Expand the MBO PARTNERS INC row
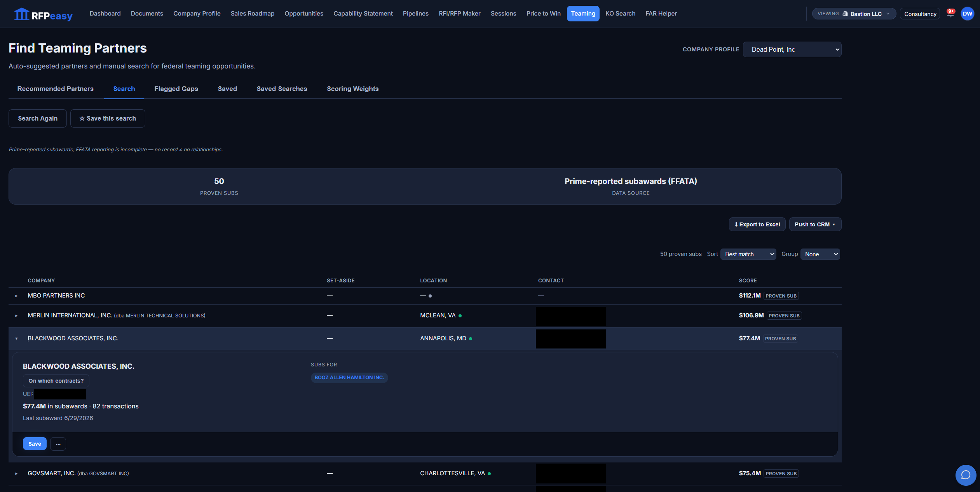The width and height of the screenshot is (980, 492). click(16, 296)
